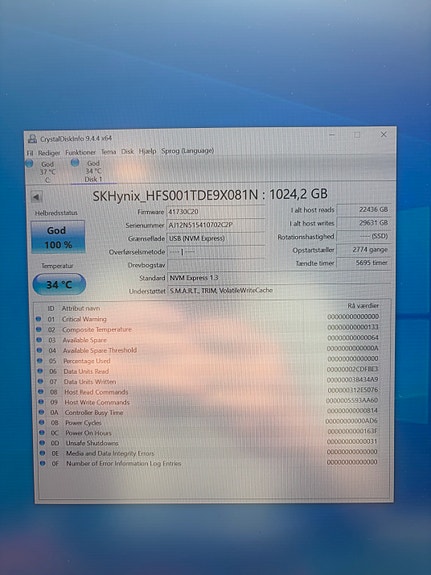This screenshot has width=431, height=575.
Task: Click the Serienummer field
Action: coord(216,225)
